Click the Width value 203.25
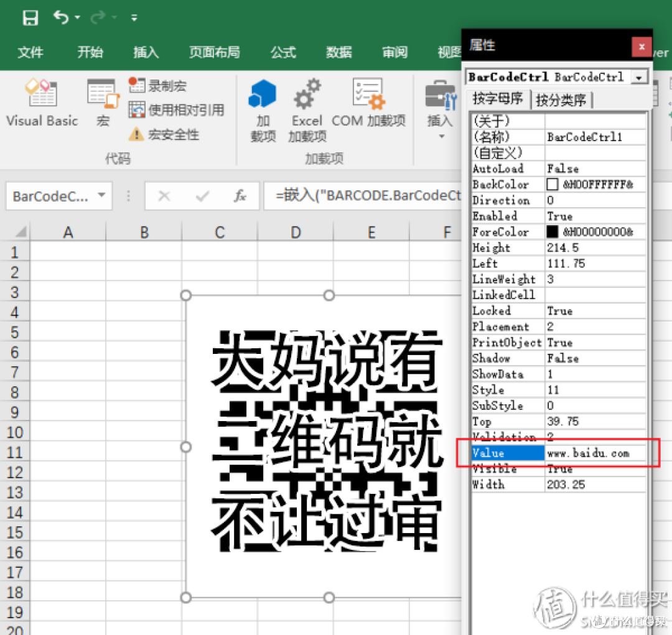This screenshot has height=635, width=672. [x=595, y=484]
